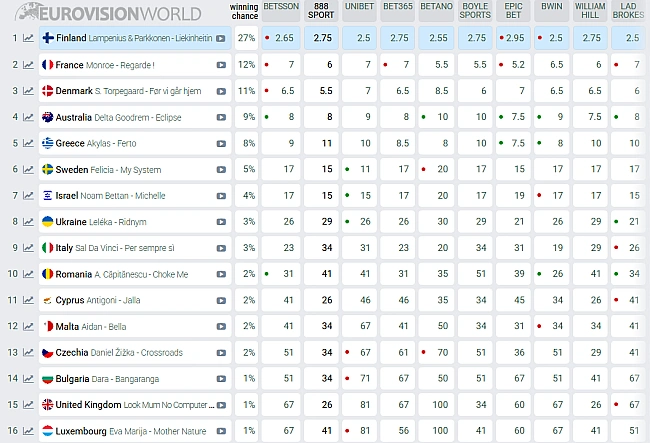Play the video for Cyprus's Jalla
This screenshot has height=443, width=650.
coord(221,300)
